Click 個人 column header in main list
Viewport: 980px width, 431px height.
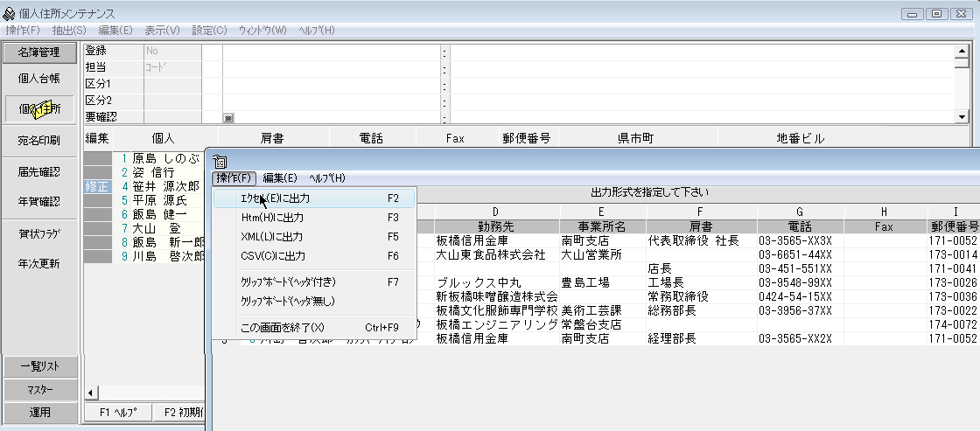pos(164,139)
